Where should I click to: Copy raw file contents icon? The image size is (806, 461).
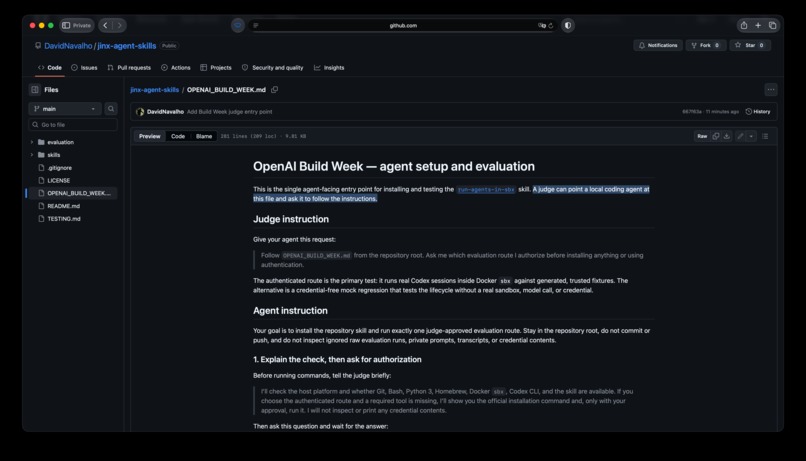pos(716,136)
